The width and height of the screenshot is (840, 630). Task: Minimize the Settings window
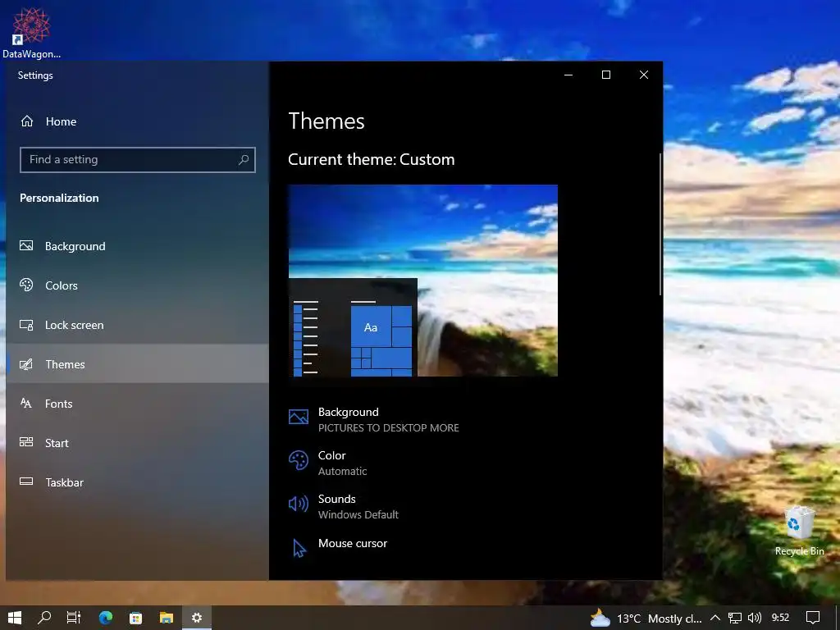568,75
